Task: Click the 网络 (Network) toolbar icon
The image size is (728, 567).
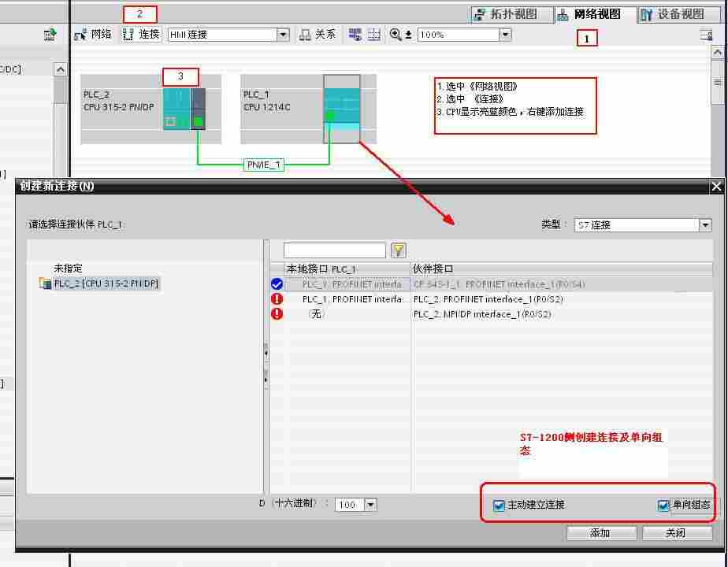Action: tap(93, 35)
